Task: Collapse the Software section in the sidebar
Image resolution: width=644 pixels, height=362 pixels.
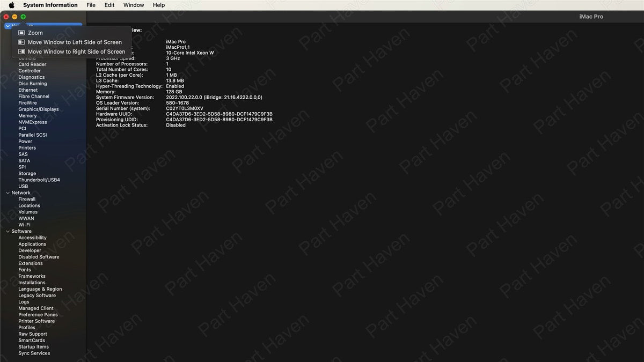Action: click(8, 232)
